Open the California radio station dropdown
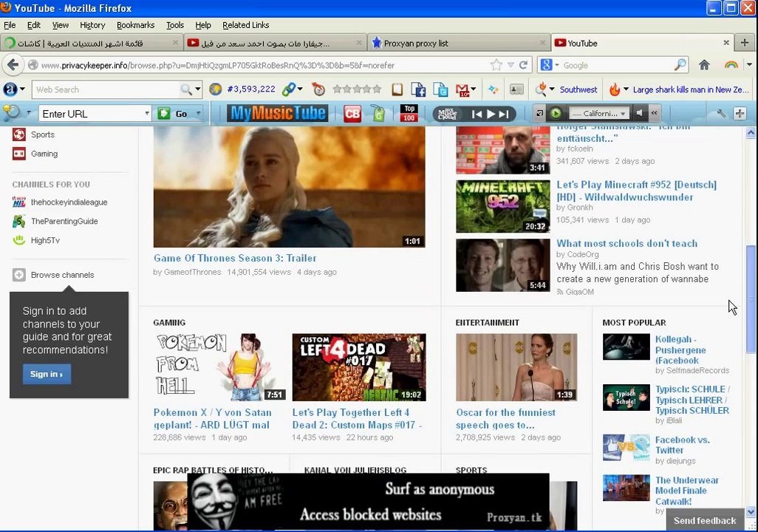The image size is (758, 532). [x=623, y=114]
